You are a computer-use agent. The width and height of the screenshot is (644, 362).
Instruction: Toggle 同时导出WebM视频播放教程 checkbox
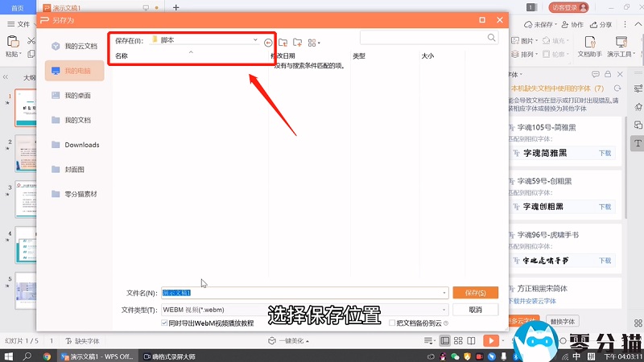click(166, 323)
